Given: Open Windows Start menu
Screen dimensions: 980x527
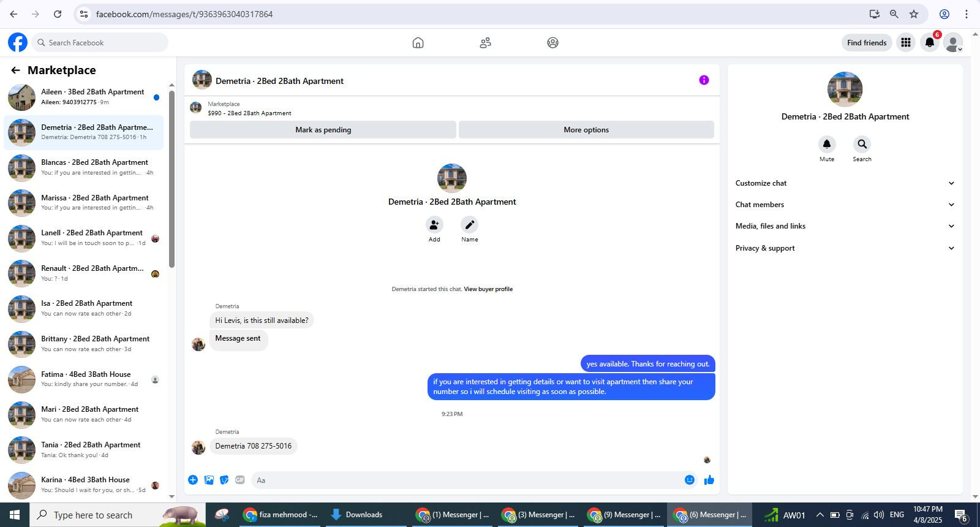Looking at the screenshot, I should (15, 515).
